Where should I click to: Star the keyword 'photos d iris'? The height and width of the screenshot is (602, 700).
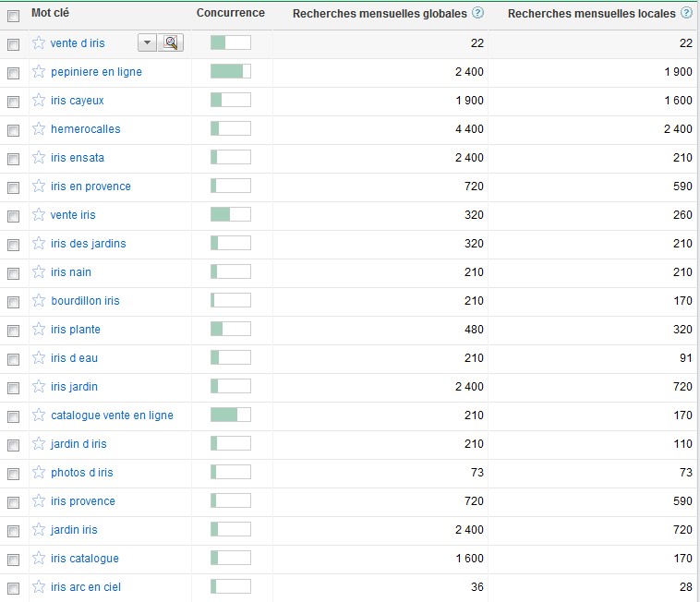point(39,472)
